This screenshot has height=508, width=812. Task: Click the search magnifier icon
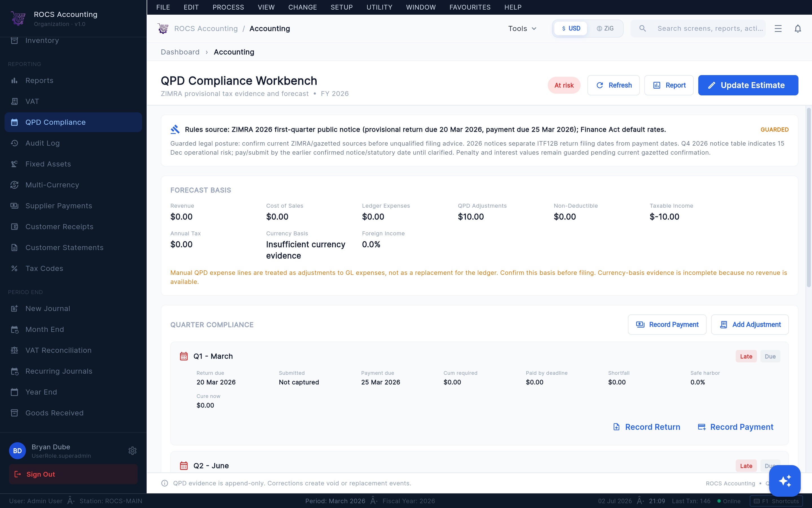click(x=643, y=29)
